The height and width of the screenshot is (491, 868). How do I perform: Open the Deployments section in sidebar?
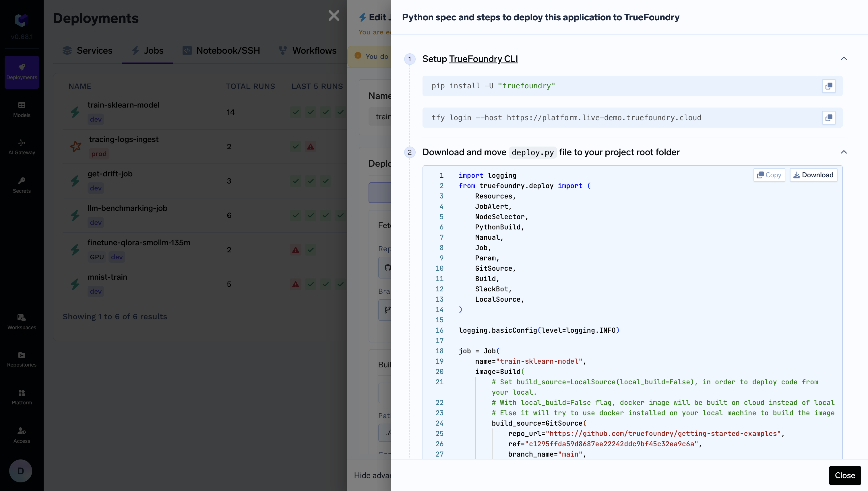coord(21,71)
